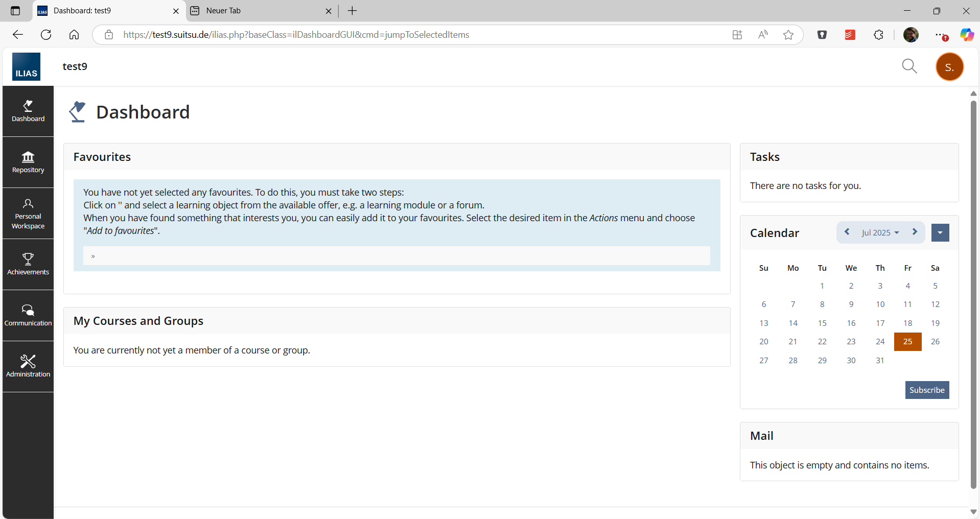Select calendar day 25
This screenshot has height=519, width=980.
click(907, 342)
